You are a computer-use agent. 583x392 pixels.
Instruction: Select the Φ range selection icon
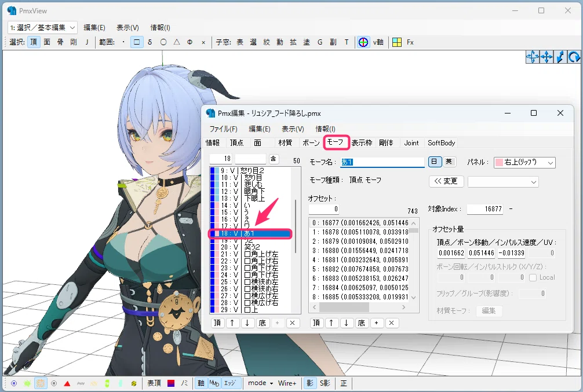(190, 42)
